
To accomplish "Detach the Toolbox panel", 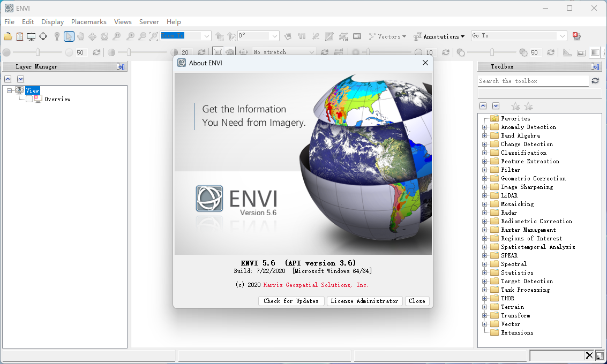I will coord(595,66).
